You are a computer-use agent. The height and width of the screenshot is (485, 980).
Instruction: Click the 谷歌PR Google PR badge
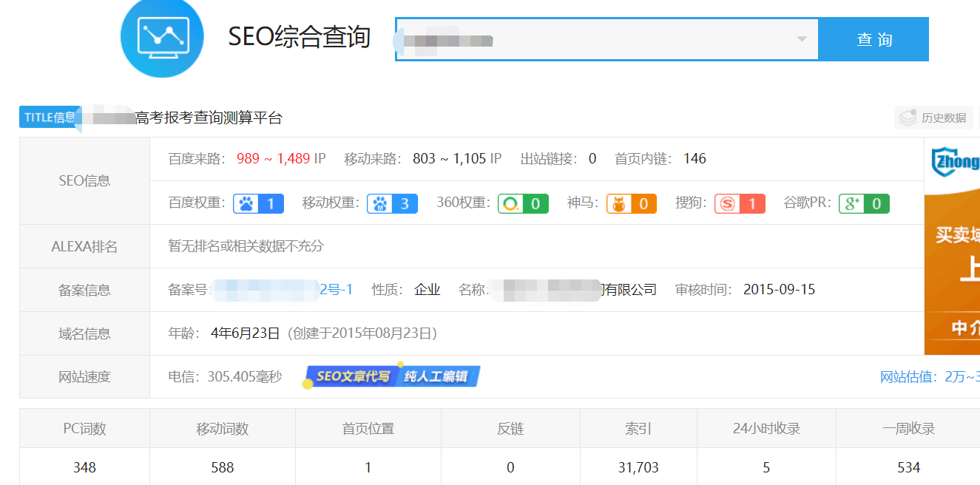tap(863, 203)
